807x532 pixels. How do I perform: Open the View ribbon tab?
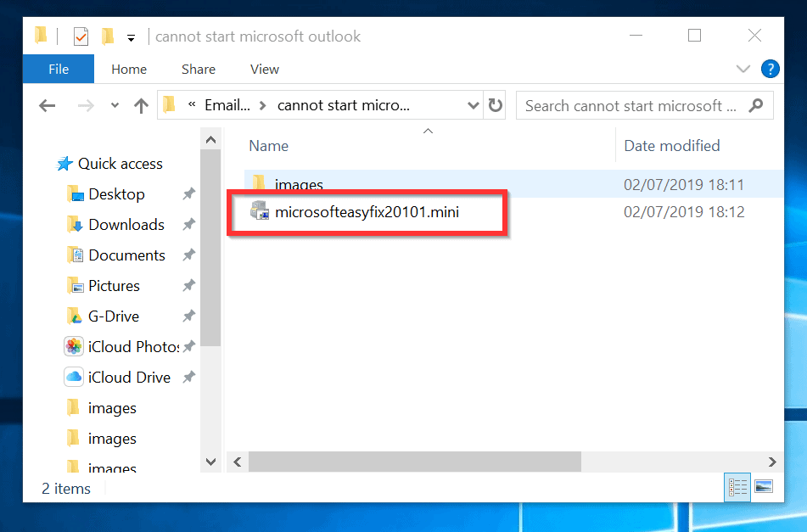coord(265,70)
